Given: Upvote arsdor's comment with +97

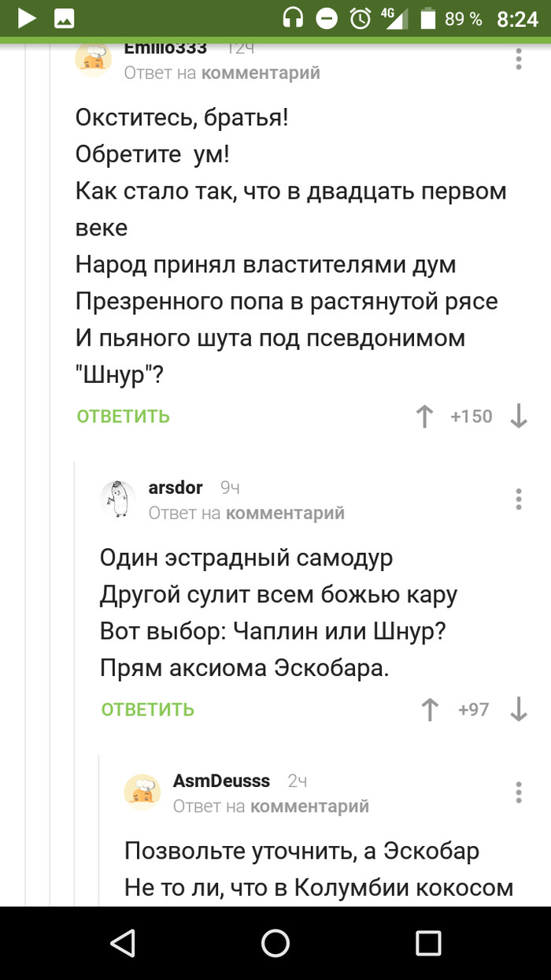Looking at the screenshot, I should (x=430, y=709).
